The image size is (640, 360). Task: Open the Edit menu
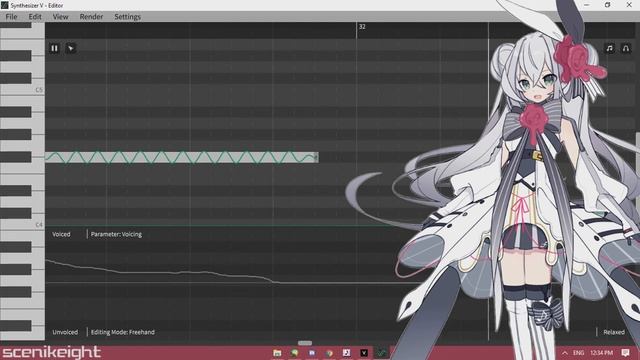[35, 17]
